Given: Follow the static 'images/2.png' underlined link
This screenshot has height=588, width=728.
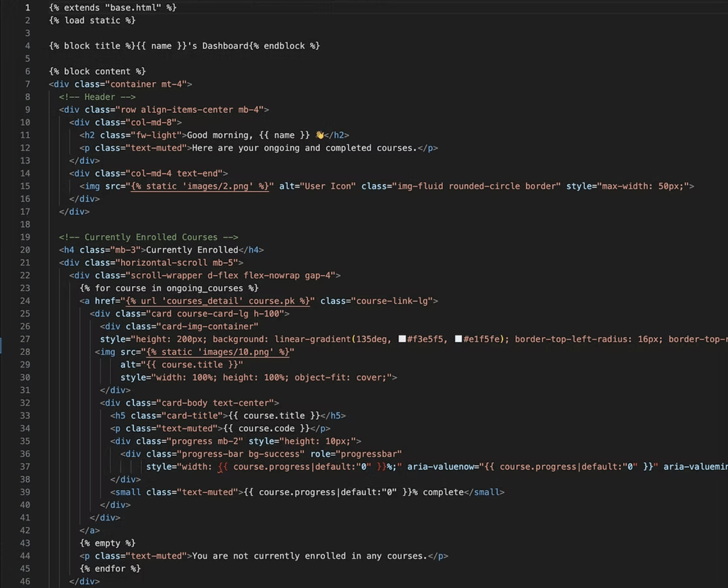Looking at the screenshot, I should coord(199,186).
